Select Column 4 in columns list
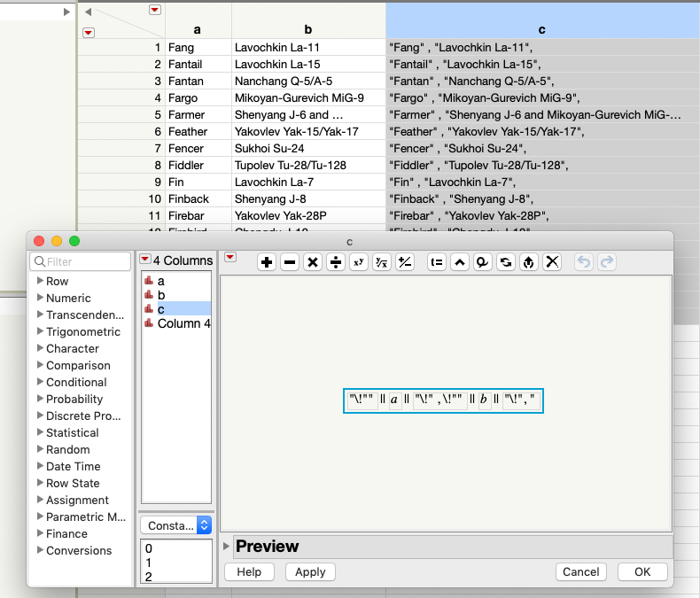 tap(176, 323)
